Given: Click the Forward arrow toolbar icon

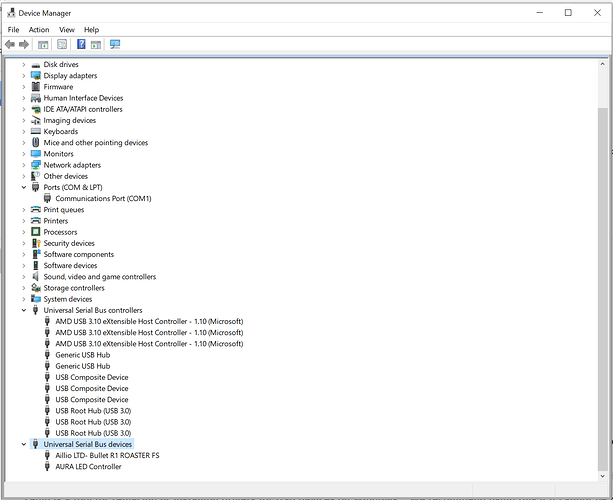Looking at the screenshot, I should pos(24,45).
